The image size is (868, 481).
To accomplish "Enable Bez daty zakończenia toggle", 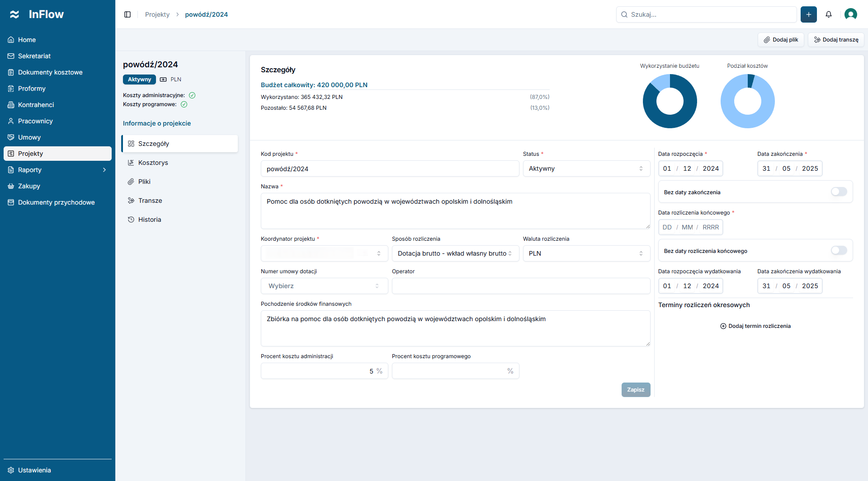I will [x=839, y=191].
